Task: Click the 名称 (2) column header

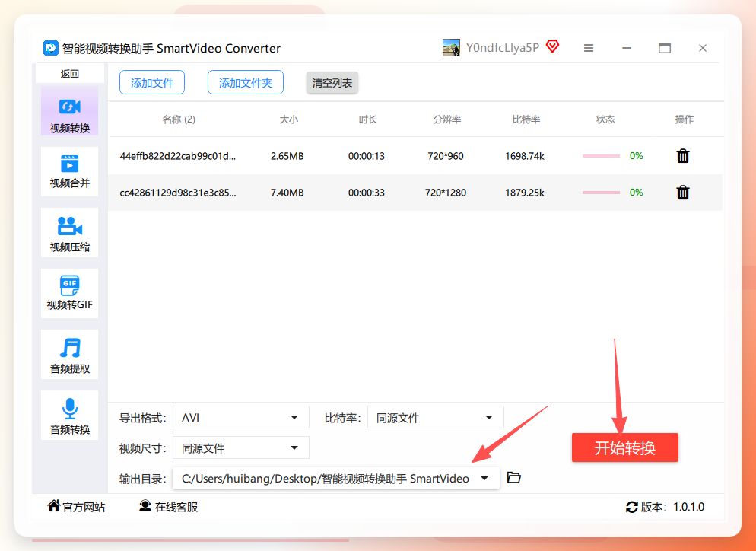Action: pos(179,119)
